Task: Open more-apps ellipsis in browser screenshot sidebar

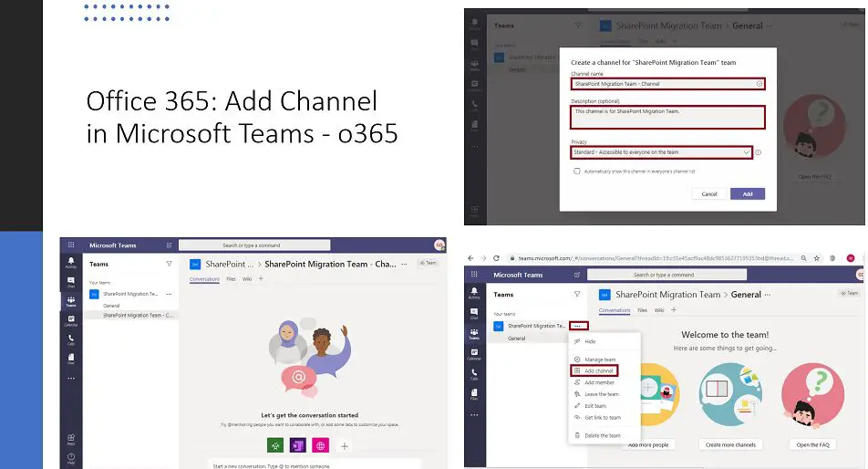Action: (x=474, y=415)
